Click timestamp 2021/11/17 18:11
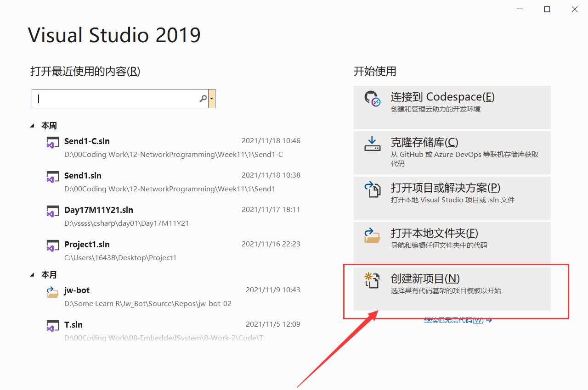Viewport: 588px width, 390px height. pos(271,210)
